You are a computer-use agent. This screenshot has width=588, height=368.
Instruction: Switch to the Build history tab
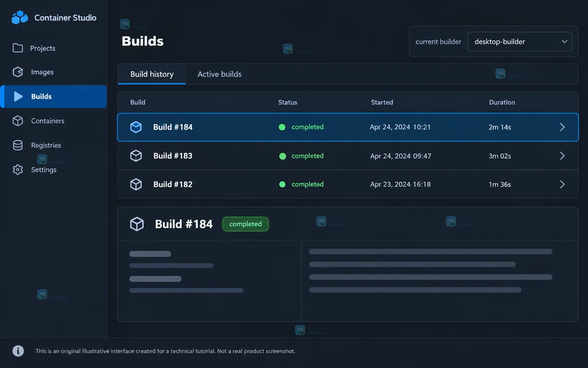[152, 74]
